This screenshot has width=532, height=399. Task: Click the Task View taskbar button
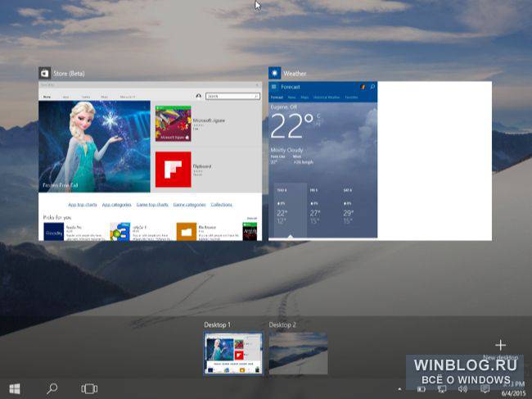click(x=89, y=388)
